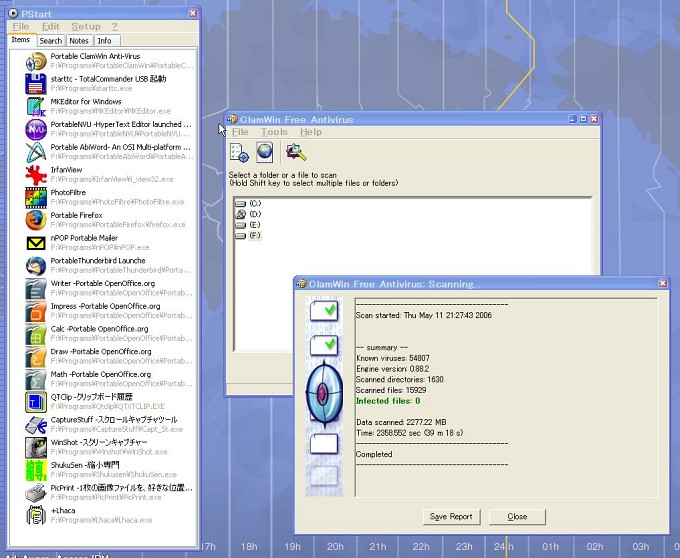
Task: Click 'Scanned files: 15929' line
Action: 391,390
